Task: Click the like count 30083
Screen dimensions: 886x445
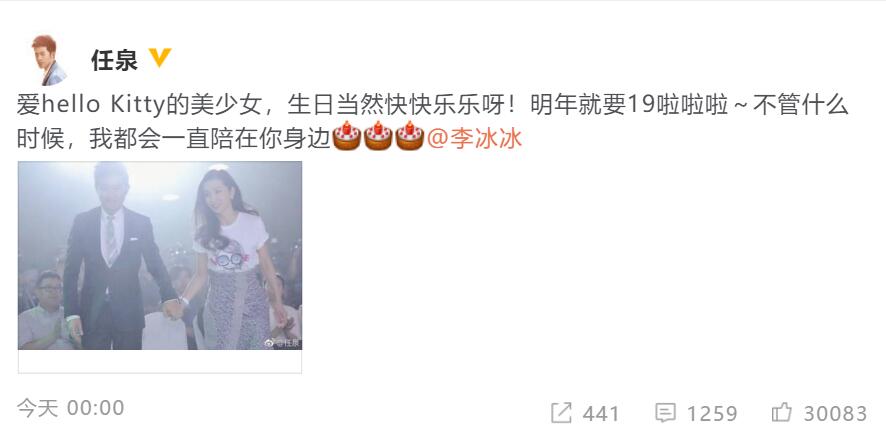Action: pyautogui.click(x=835, y=414)
